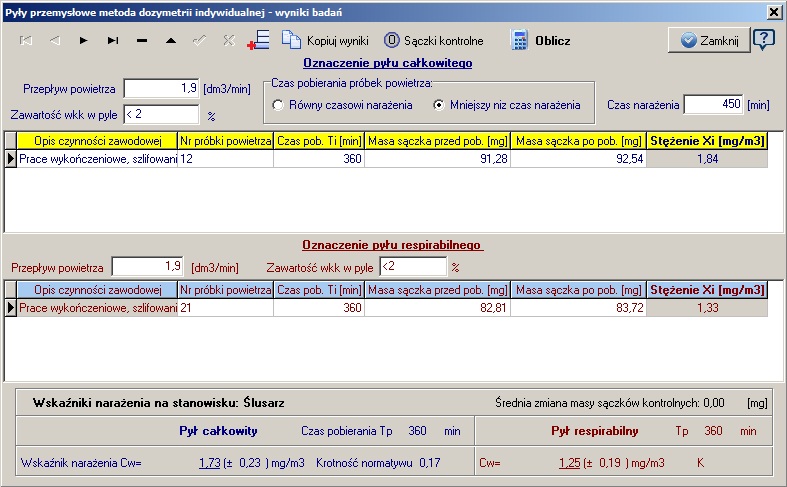Image resolution: width=787 pixels, height=487 pixels.
Task: Click Krotność normatywu value 0,17
Action: click(x=430, y=463)
